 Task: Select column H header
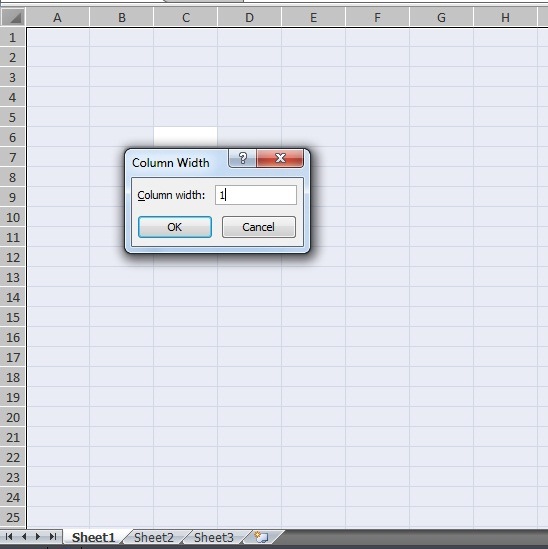click(505, 18)
